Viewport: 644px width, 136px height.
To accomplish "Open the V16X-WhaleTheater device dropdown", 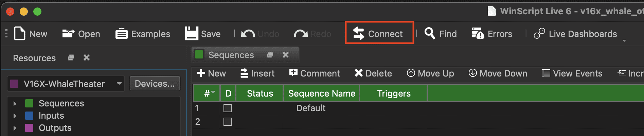I will [119, 84].
